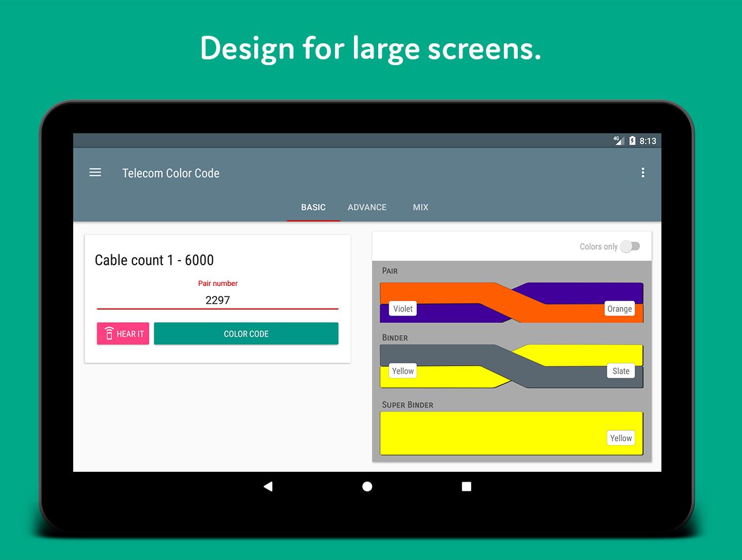Tap the Android home button
This screenshot has width=742, height=560.
coord(367,487)
